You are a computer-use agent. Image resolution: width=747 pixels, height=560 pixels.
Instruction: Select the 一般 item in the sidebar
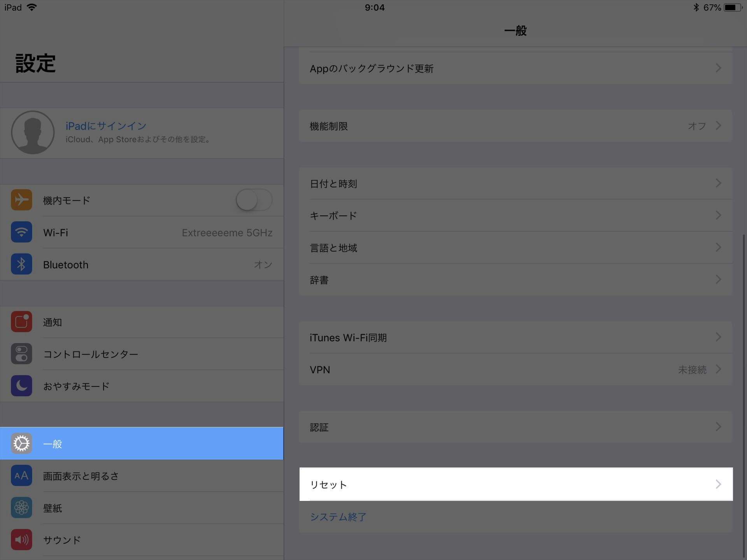[142, 443]
